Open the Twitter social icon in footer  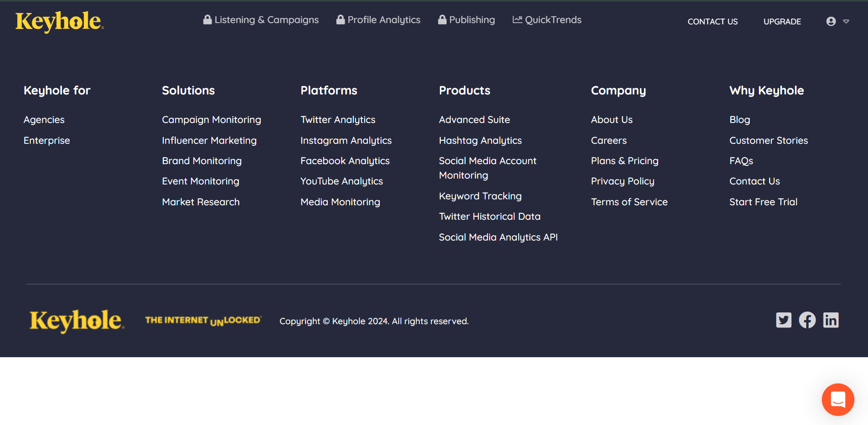point(784,320)
